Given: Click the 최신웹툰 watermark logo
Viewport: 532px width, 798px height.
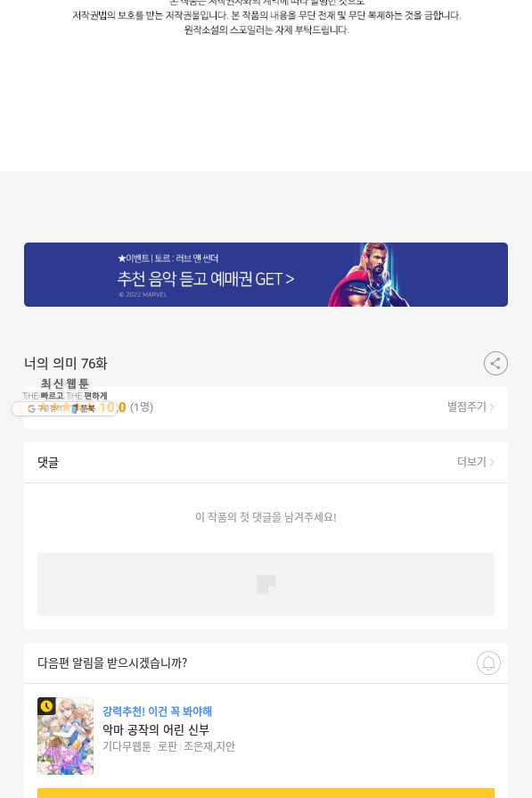Looking at the screenshot, I should click(x=64, y=389).
